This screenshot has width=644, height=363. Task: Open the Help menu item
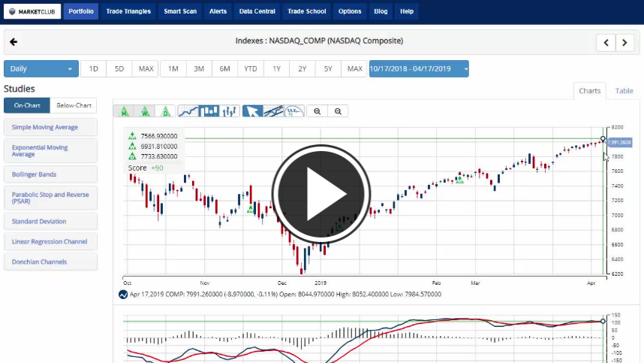(407, 11)
